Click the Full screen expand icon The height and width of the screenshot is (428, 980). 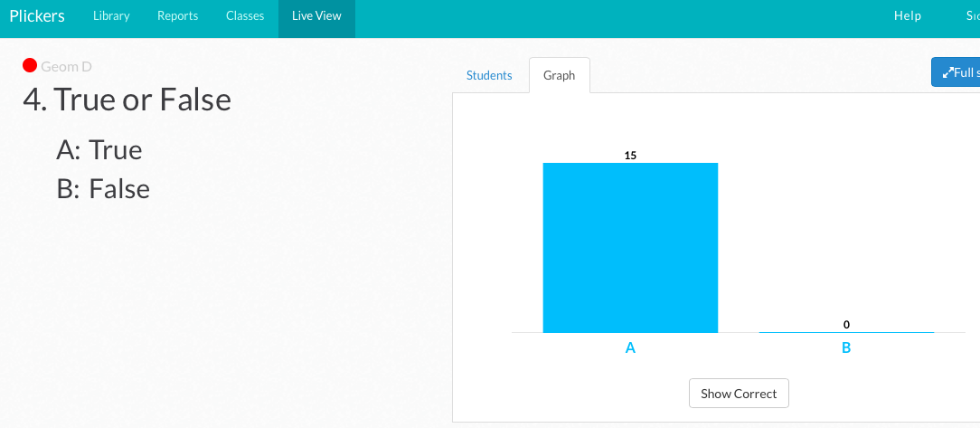tap(948, 72)
